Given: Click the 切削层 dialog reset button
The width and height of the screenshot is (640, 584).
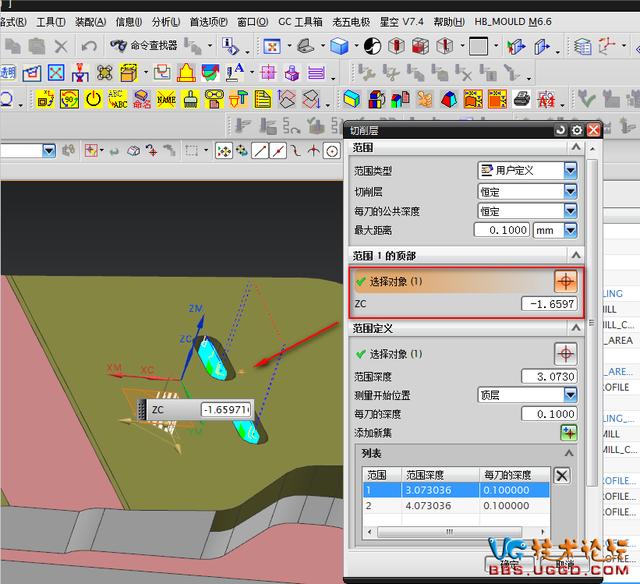Looking at the screenshot, I should 560,130.
